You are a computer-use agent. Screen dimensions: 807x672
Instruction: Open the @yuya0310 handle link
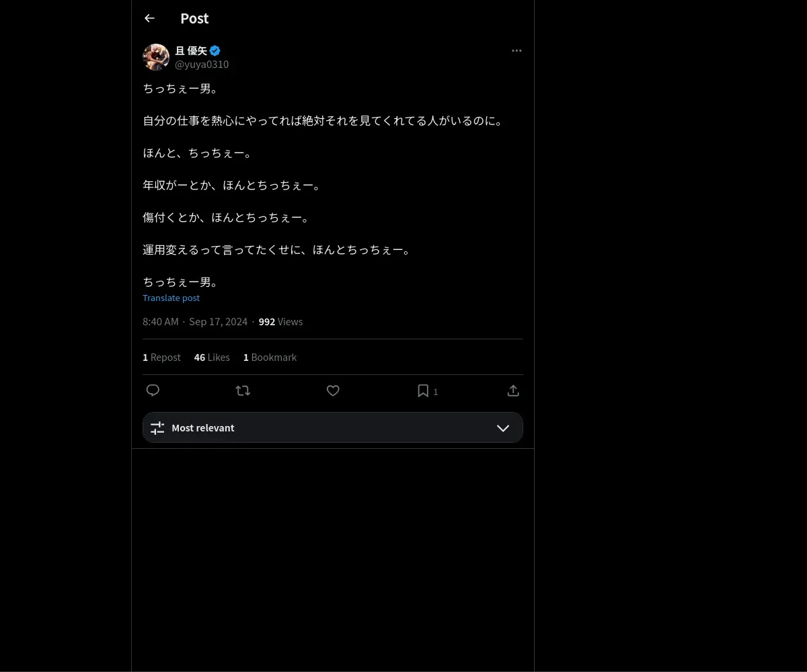point(202,65)
